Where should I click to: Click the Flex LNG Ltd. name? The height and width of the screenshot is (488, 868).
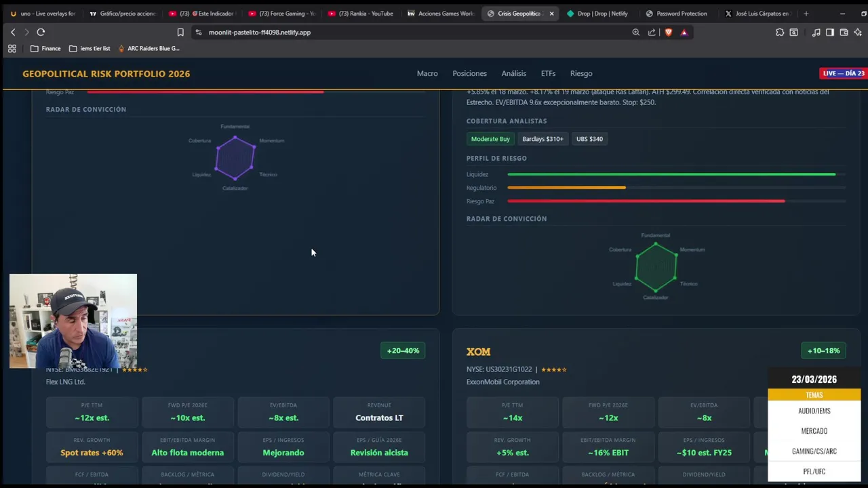[66, 382]
